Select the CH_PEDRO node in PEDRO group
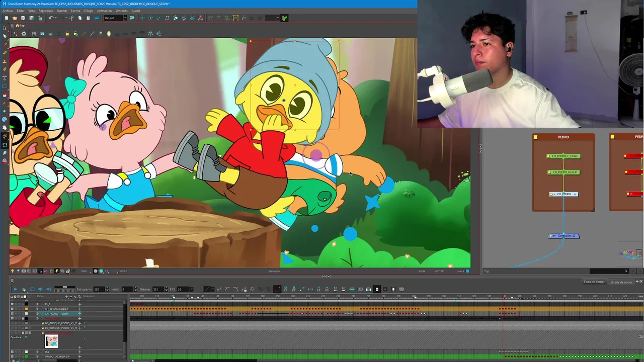 pyautogui.click(x=563, y=194)
